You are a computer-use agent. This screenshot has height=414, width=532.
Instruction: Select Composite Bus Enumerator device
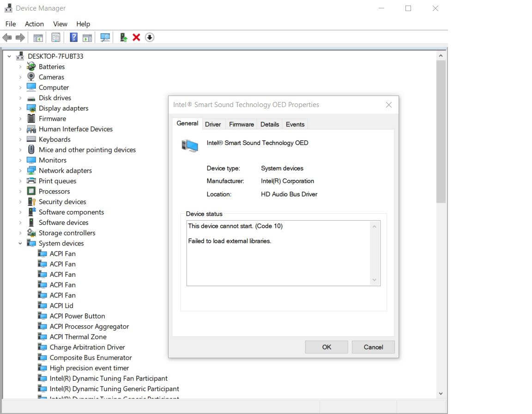point(91,358)
